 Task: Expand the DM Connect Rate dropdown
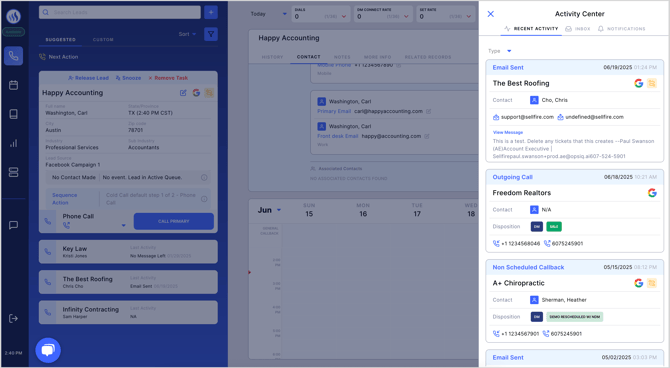(x=406, y=17)
